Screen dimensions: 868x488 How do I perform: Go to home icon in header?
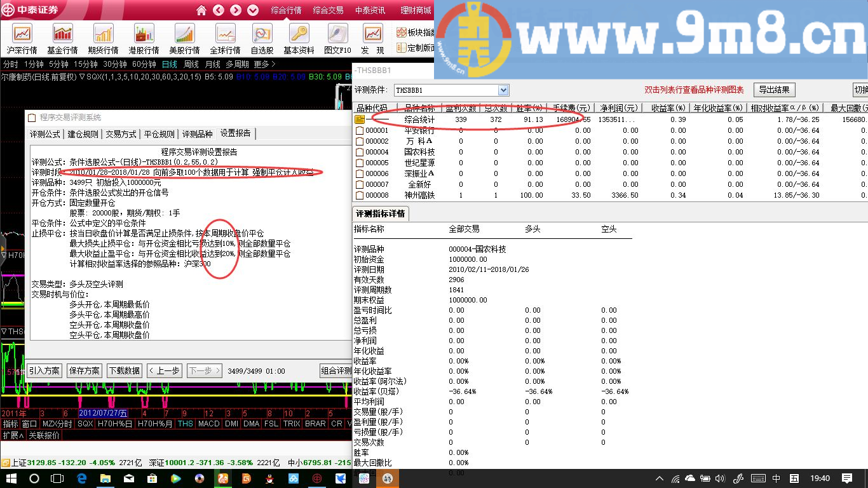[x=201, y=10]
